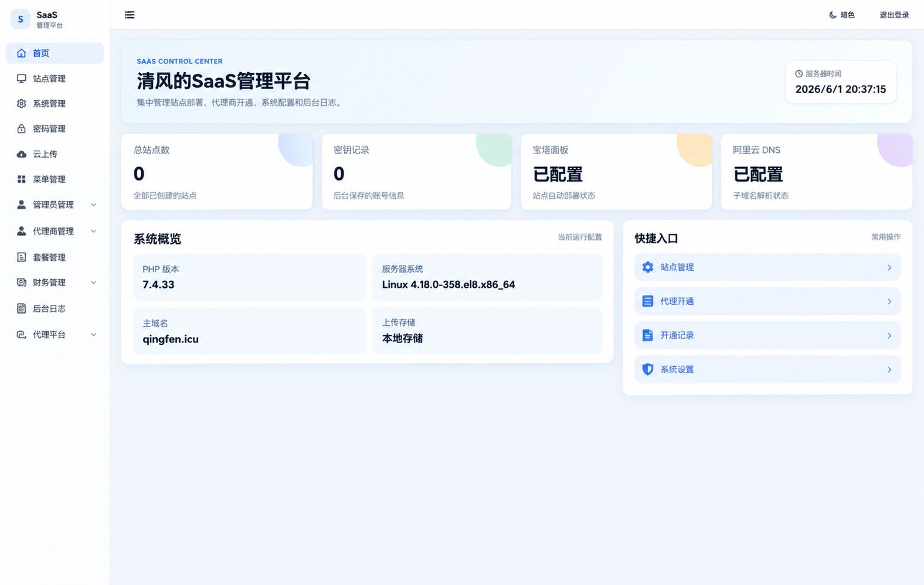This screenshot has width=924, height=585.
Task: Expand the 代理商管理 submenu chevron
Action: pos(93,231)
